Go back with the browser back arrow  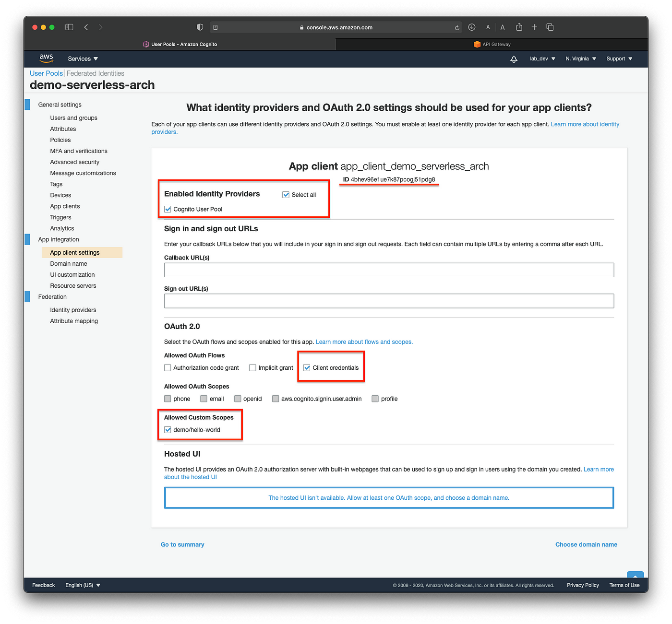86,27
